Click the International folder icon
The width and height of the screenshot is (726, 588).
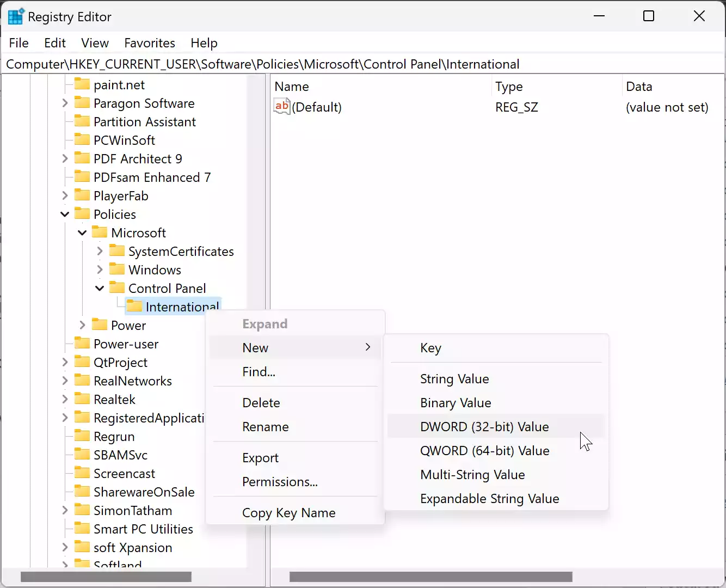[134, 307]
